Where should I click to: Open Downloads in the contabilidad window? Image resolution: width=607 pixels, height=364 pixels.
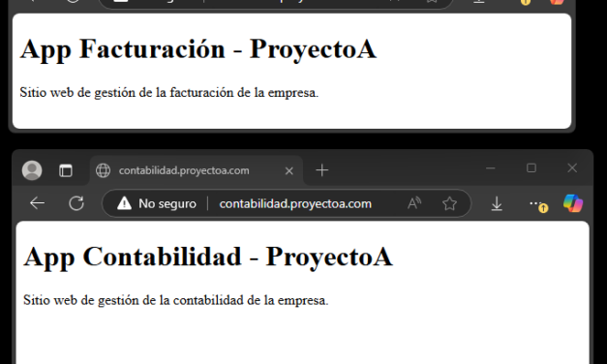coord(497,203)
